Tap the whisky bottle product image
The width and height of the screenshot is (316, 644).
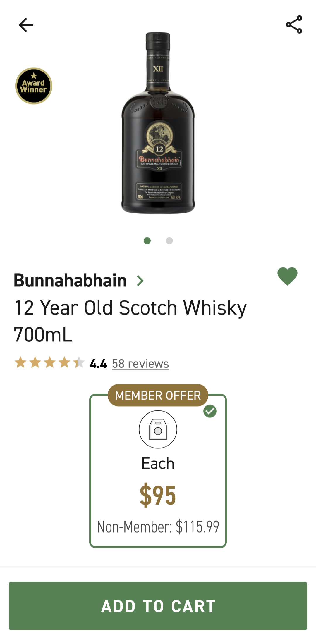pyautogui.click(x=158, y=123)
